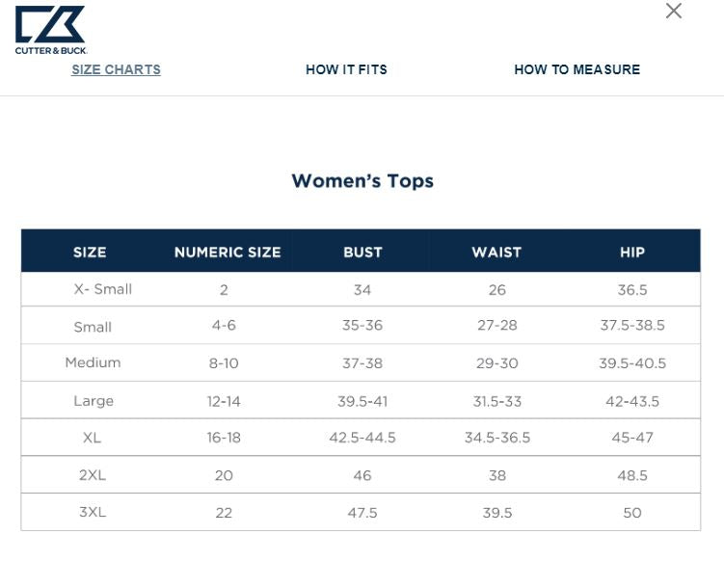This screenshot has width=724, height=588.
Task: Close the size chart popup
Action: tap(674, 11)
